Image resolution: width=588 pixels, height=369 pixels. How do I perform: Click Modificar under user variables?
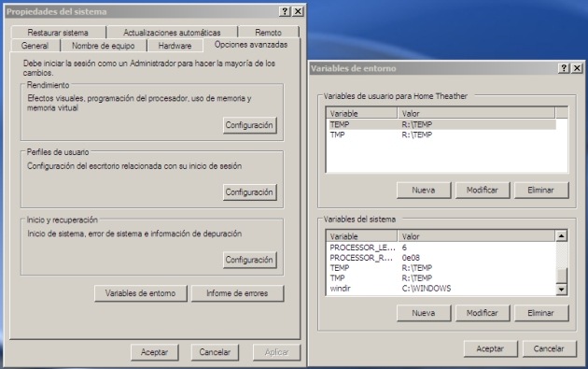(x=483, y=191)
